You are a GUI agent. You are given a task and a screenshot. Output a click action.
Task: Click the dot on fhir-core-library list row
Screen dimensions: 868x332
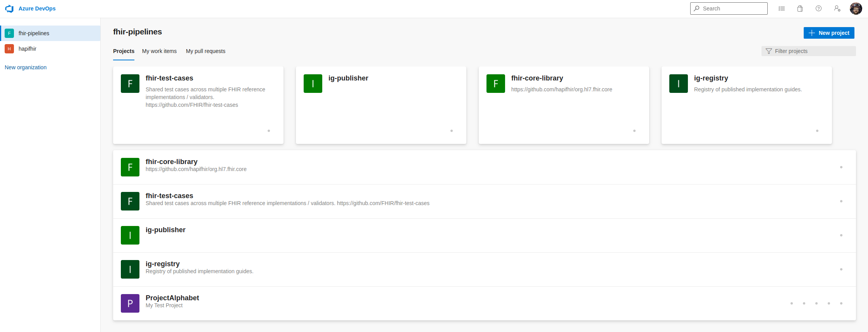[x=841, y=167]
